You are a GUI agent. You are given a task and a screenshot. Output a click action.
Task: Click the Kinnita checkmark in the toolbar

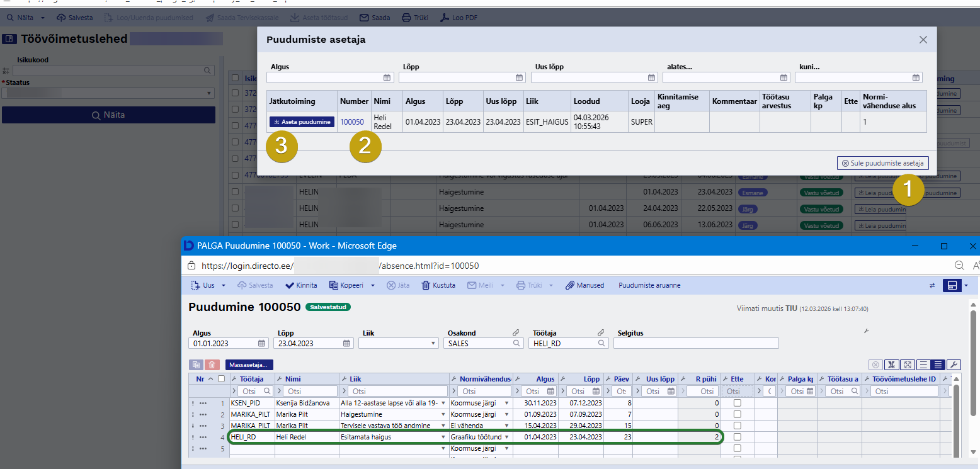pyautogui.click(x=290, y=285)
